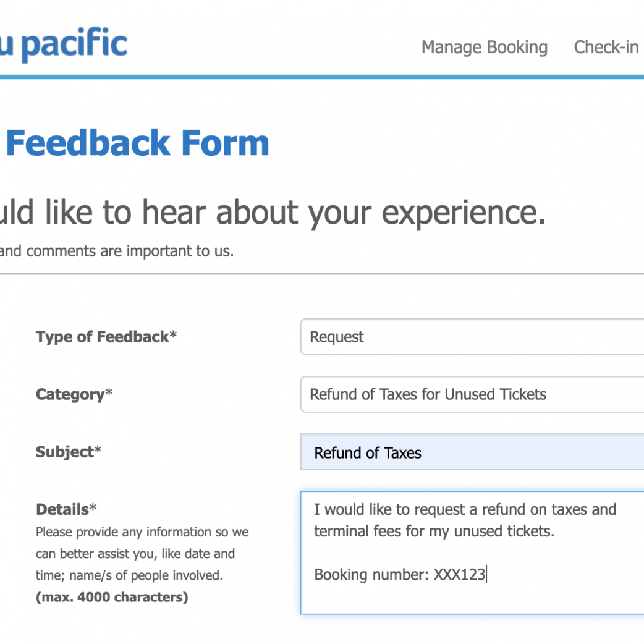Place cursor after Booking number XXX123
This screenshot has width=644, height=644.
coord(487,575)
